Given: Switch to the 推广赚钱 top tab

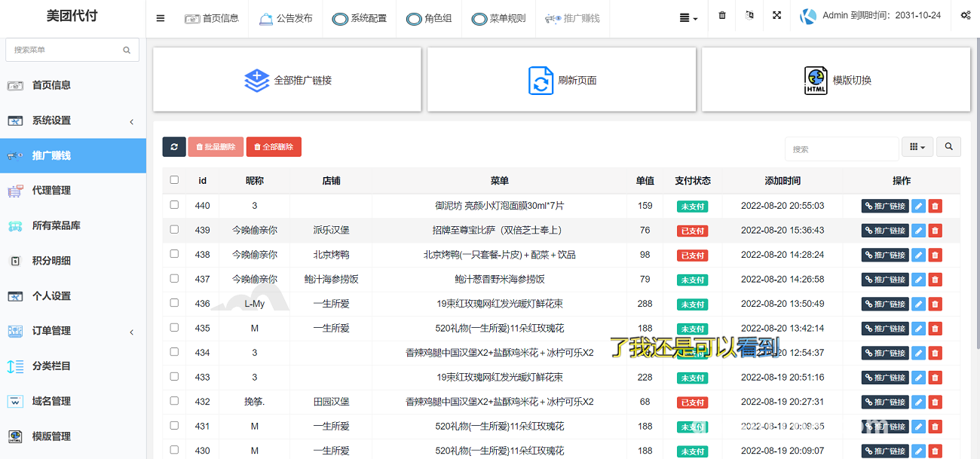Looking at the screenshot, I should click(x=572, y=18).
